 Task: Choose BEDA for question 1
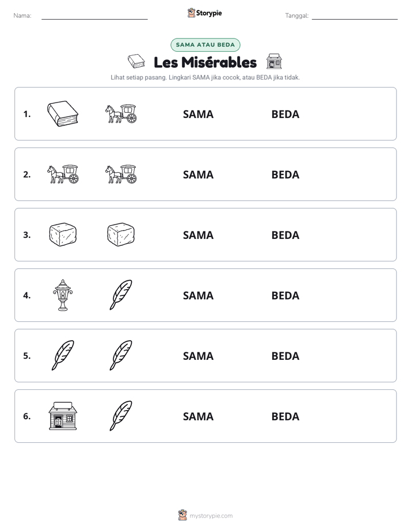click(285, 114)
